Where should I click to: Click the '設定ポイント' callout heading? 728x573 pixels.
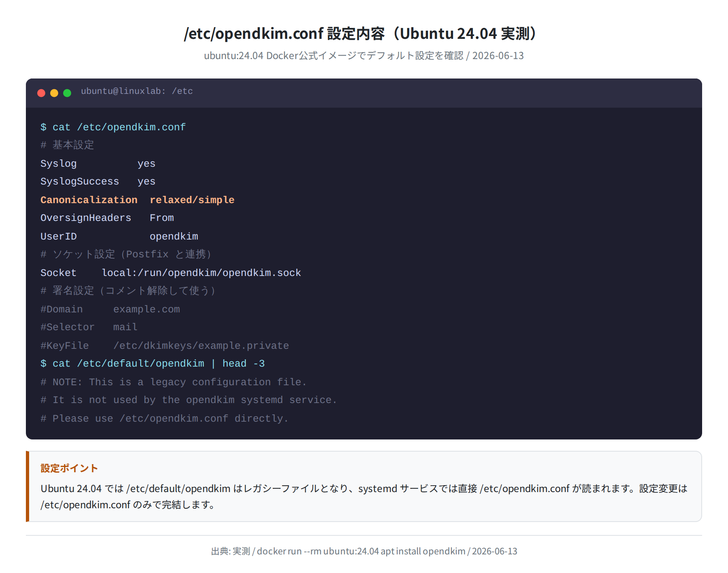[69, 468]
